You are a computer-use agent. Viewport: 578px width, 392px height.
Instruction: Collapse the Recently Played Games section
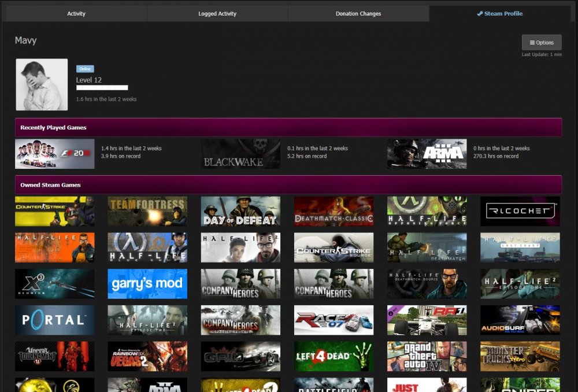click(288, 127)
